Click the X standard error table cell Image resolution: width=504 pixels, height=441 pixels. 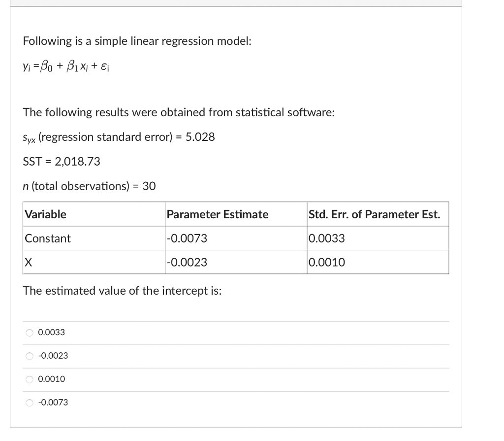378,262
